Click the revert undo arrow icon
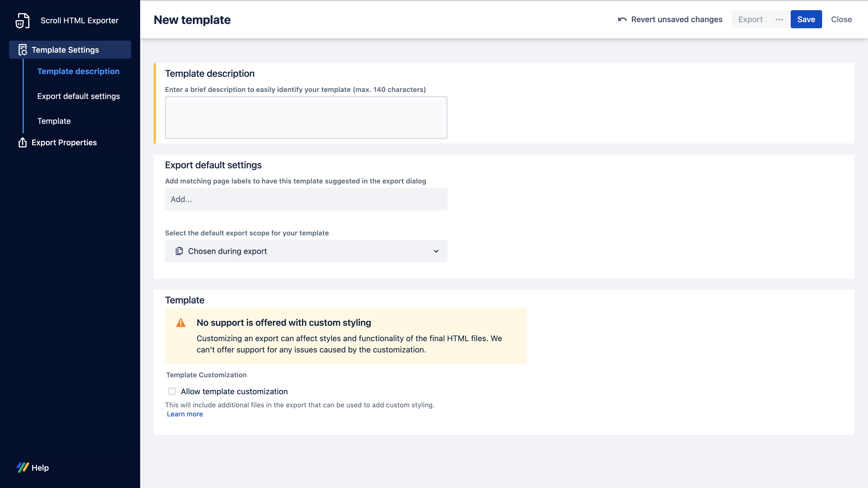 [x=622, y=19]
